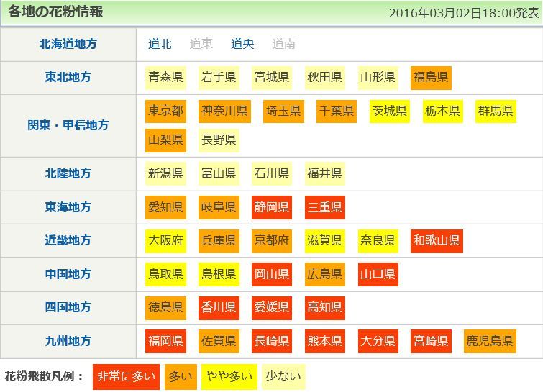Viewport: 543px width, 392px height.
Task: Open 神奈川県 pollen information
Action: click(224, 111)
